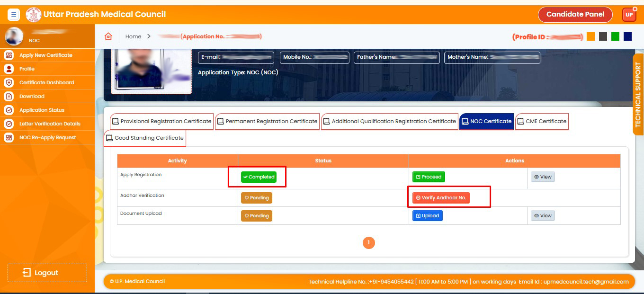Select the navy blue theme swatch
Screen dimensions: 644x294
point(627,36)
